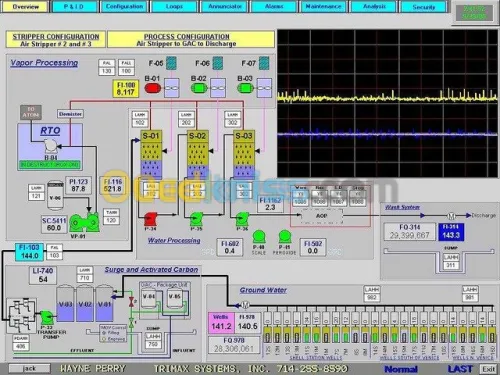Click the trend chart display
The width and height of the screenshot is (500, 375).
click(x=387, y=103)
